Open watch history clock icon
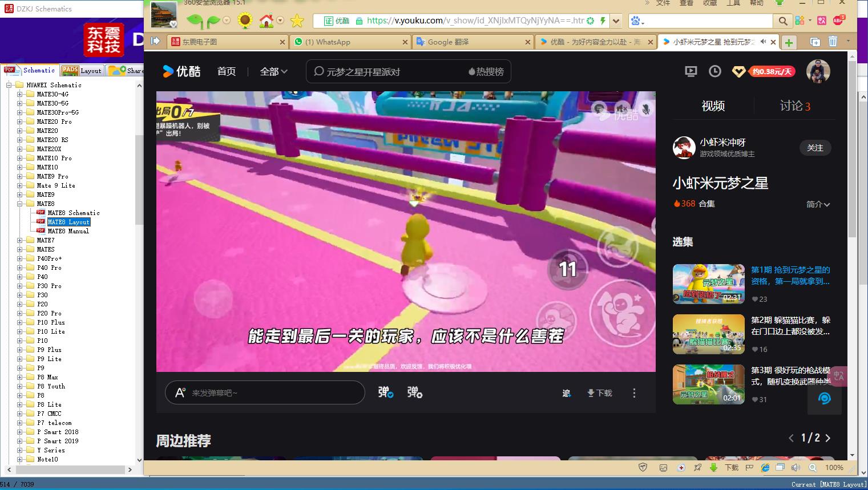The image size is (868, 490). [714, 71]
